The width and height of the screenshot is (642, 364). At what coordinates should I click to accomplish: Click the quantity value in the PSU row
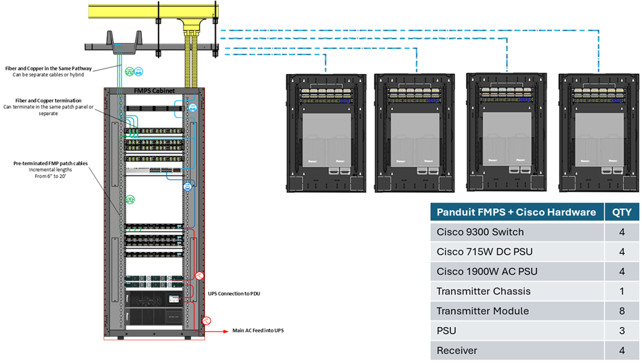(622, 330)
